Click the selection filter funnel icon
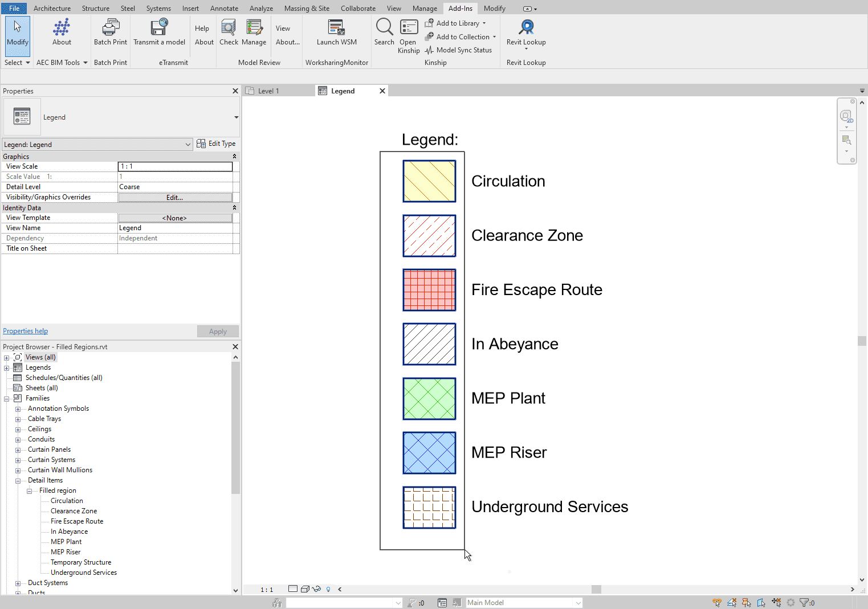The image size is (868, 609). pyautogui.click(x=804, y=603)
